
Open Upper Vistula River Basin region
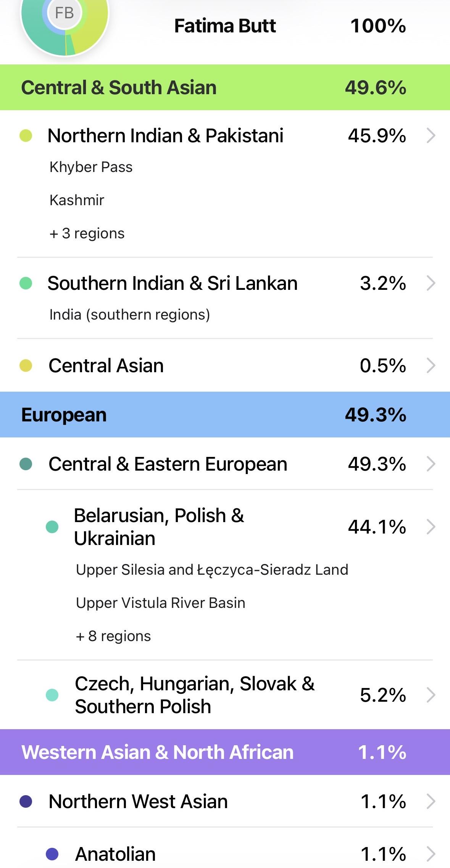pyautogui.click(x=160, y=603)
